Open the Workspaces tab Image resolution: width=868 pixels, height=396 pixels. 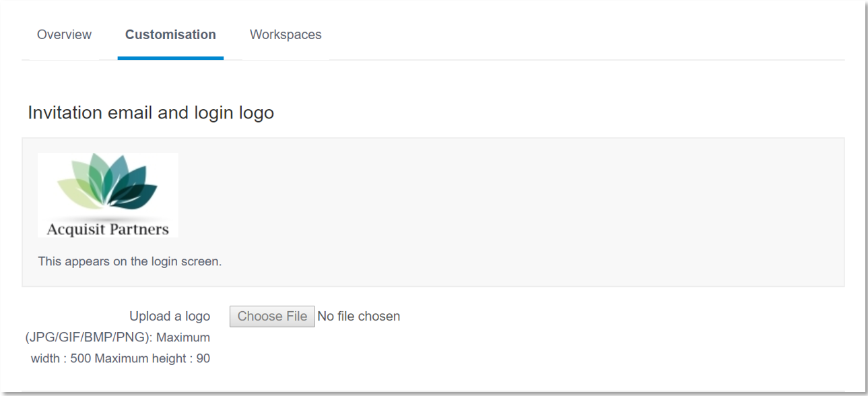click(x=286, y=34)
